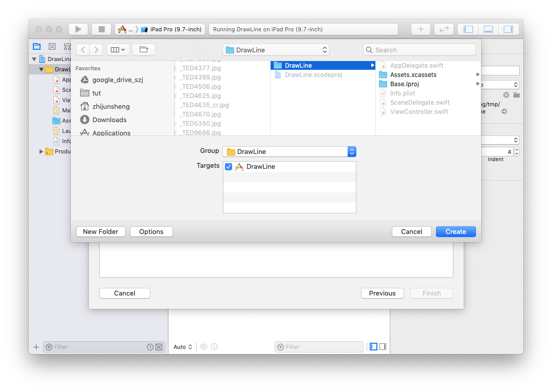Toggle recent files filter clock icon
This screenshot has width=552, height=392.
click(150, 347)
